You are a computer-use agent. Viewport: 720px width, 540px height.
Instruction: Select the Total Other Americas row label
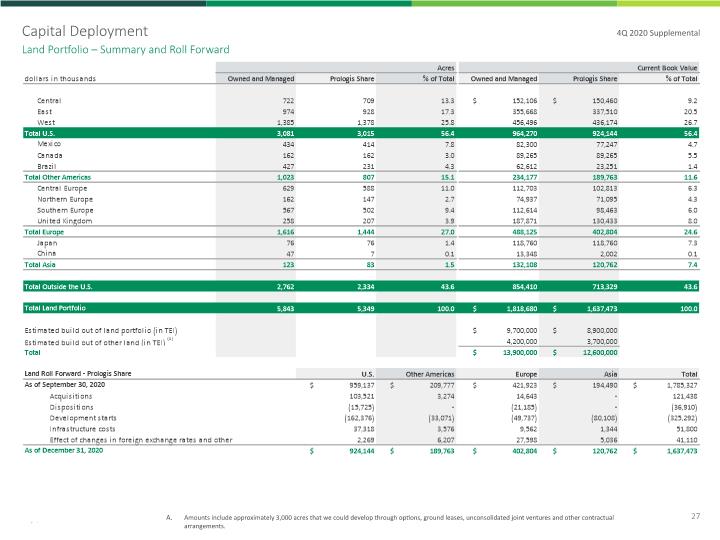(58, 177)
